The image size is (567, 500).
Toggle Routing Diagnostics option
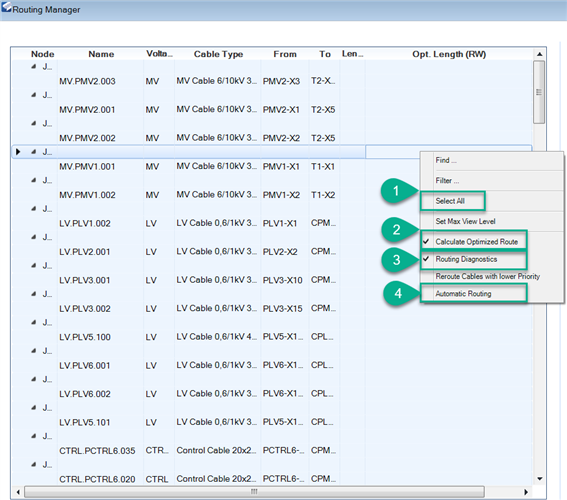click(x=466, y=259)
